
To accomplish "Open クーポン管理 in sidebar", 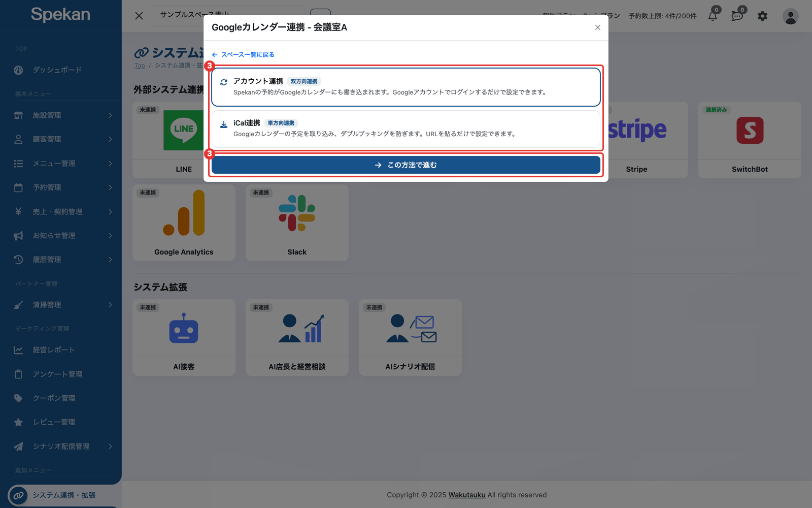I will (61, 398).
